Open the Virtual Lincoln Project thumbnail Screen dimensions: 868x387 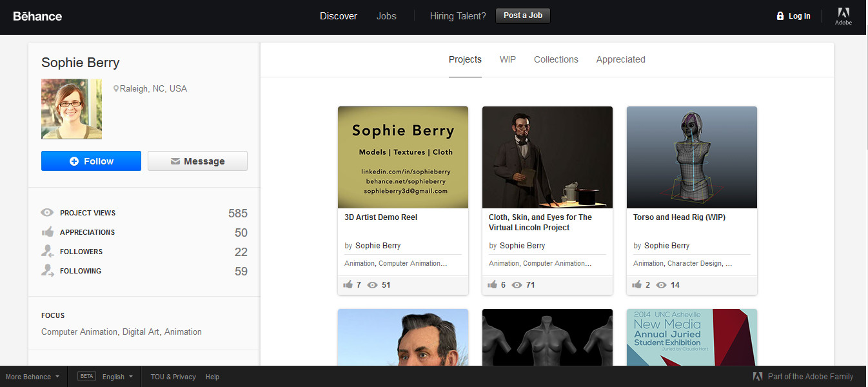pyautogui.click(x=547, y=157)
